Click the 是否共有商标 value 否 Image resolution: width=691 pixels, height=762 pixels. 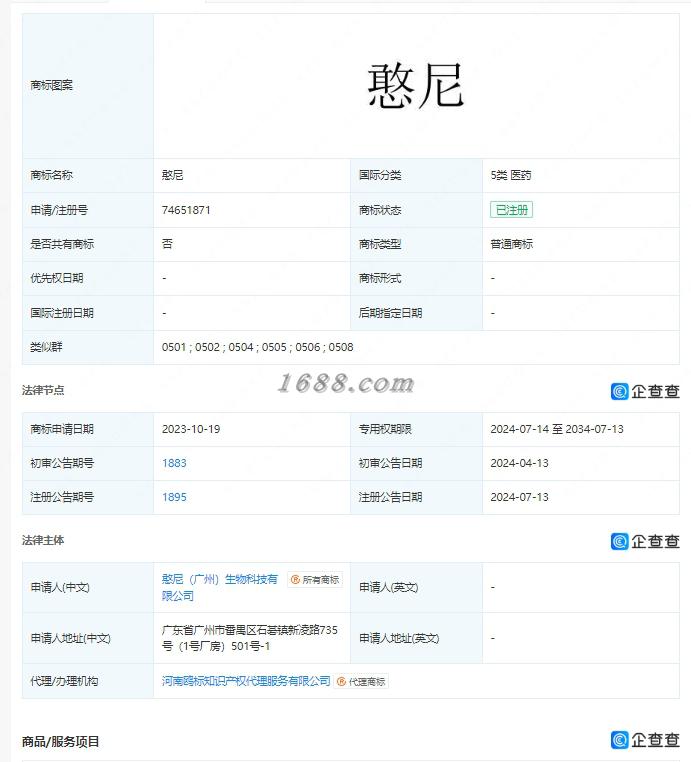167,244
